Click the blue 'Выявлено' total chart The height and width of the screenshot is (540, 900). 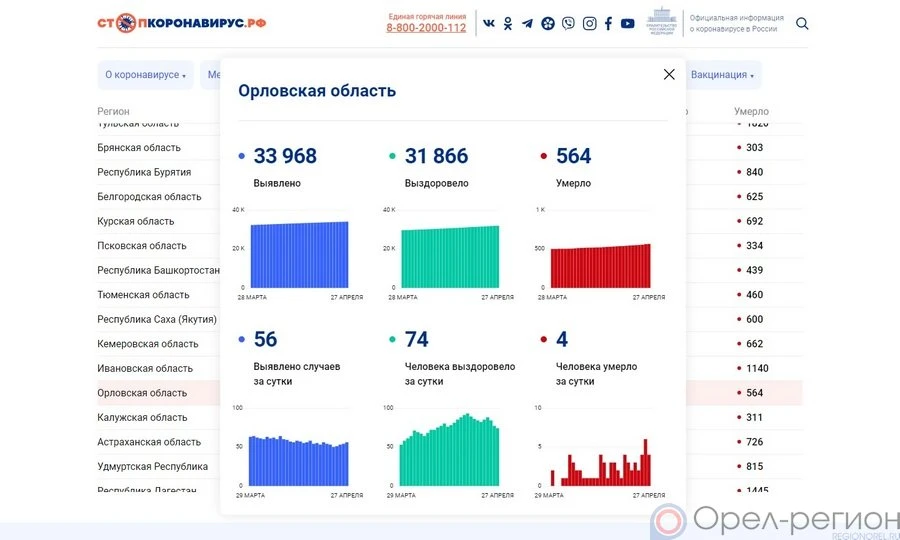(299, 254)
